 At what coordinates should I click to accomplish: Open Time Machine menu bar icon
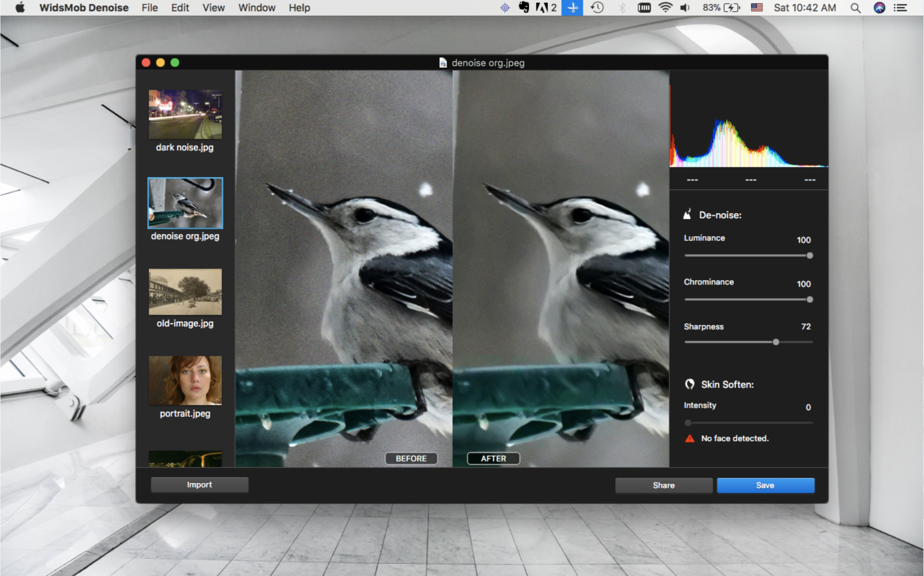(x=597, y=8)
